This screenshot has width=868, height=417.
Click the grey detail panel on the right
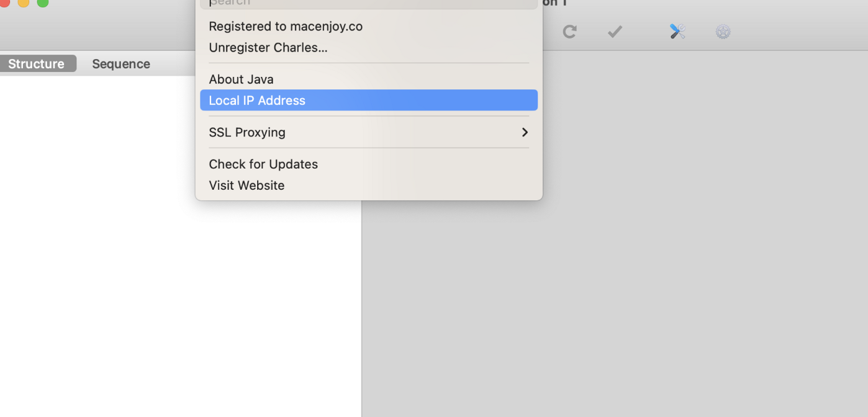[621, 279]
